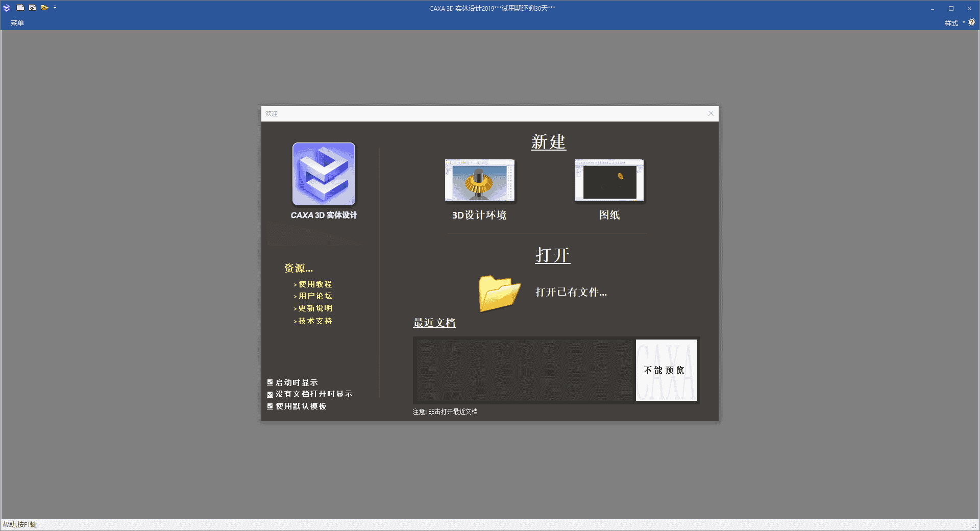Viewport: 980px width, 531px height.
Task: Minimize the CAXA 3D main window
Action: (x=933, y=9)
